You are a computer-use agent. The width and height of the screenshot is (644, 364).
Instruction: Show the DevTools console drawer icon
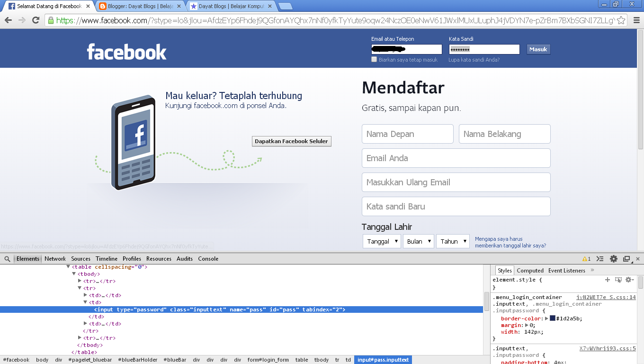coord(600,259)
